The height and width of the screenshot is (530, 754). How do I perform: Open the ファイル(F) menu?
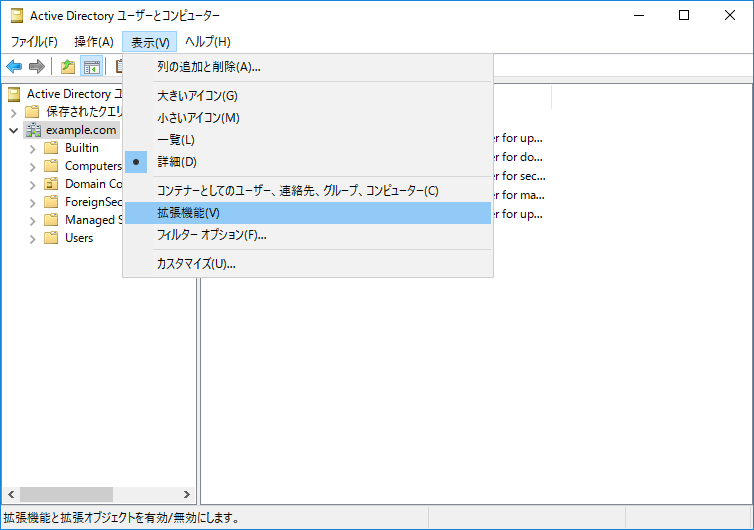tap(34, 42)
